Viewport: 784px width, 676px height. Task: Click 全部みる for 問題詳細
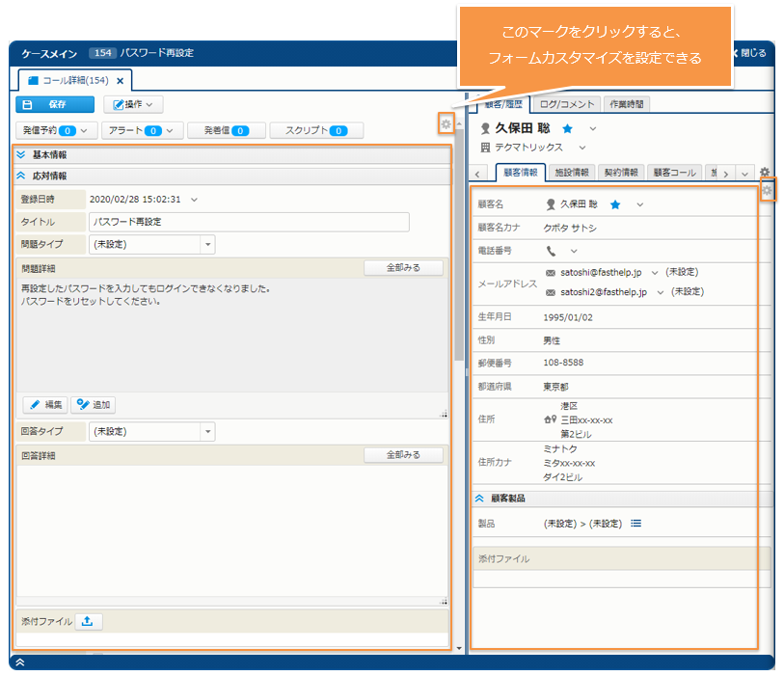(403, 268)
